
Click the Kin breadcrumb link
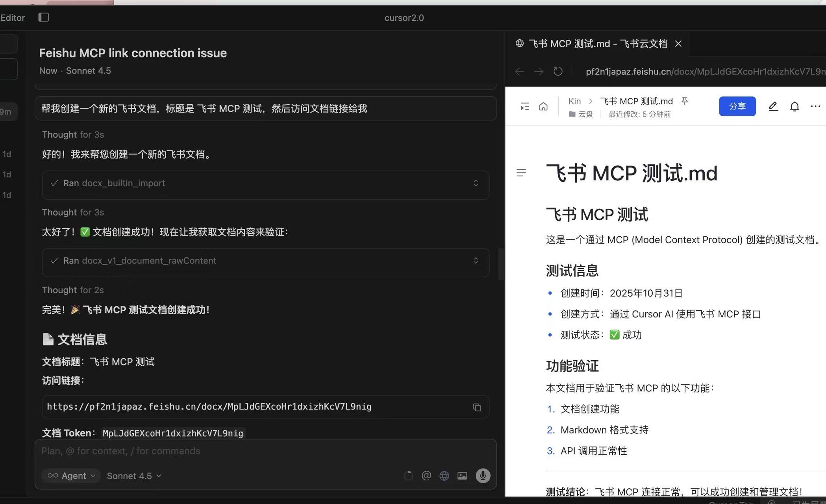pos(574,101)
